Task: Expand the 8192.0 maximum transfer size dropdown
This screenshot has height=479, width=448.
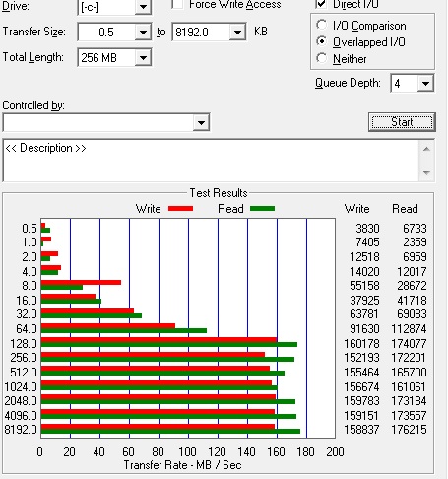Action: coord(237,33)
